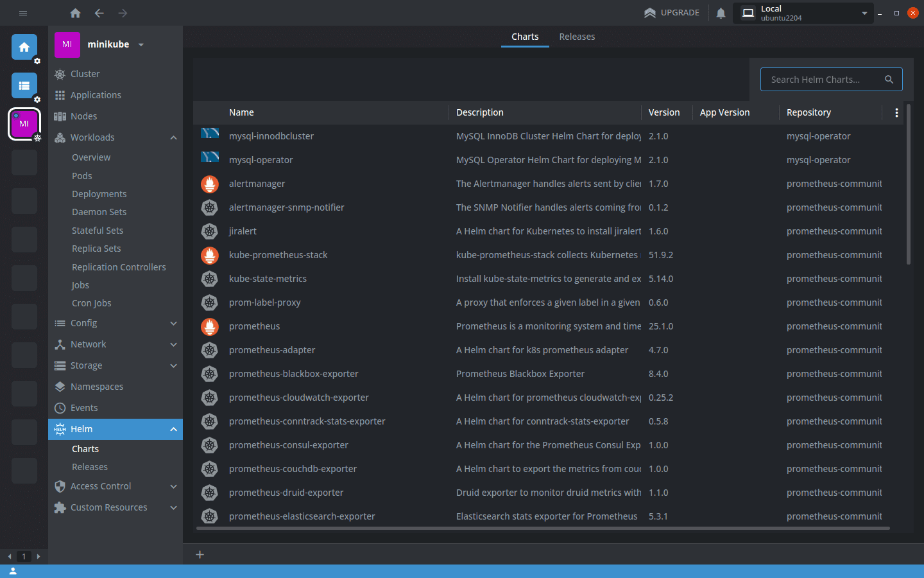Screen dimensions: 924x578
Task: Sort by the Version column header
Action: click(x=664, y=112)
